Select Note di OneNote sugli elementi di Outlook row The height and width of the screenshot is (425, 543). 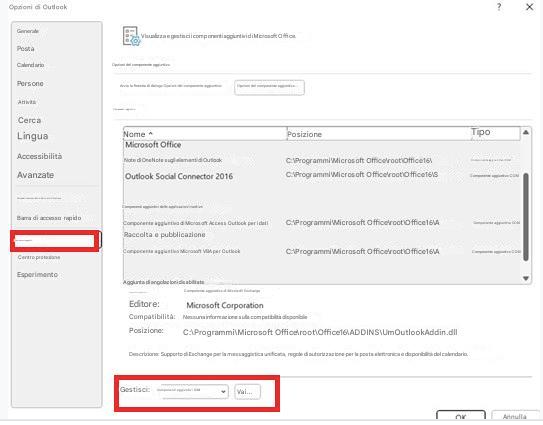(321, 160)
